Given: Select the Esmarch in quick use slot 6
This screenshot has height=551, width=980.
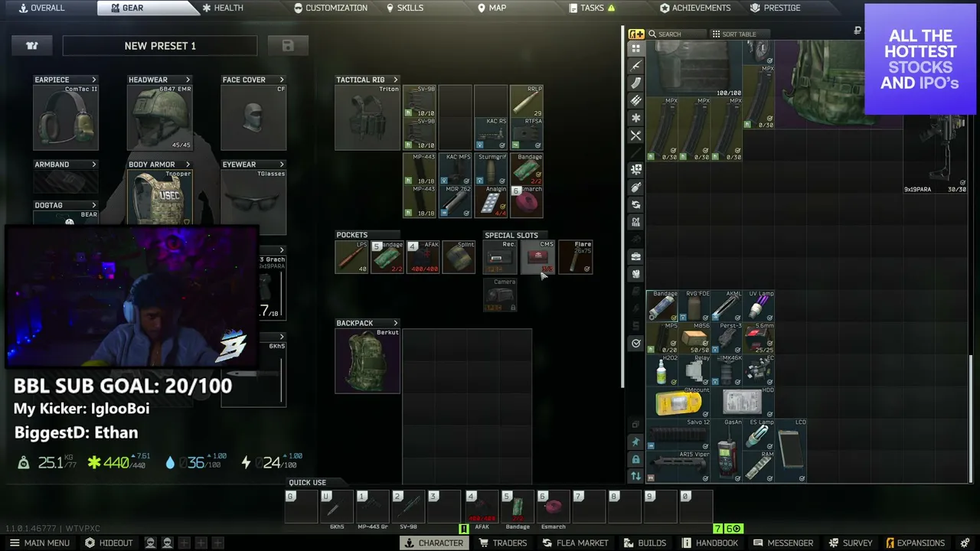Looking at the screenshot, I should click(x=553, y=507).
